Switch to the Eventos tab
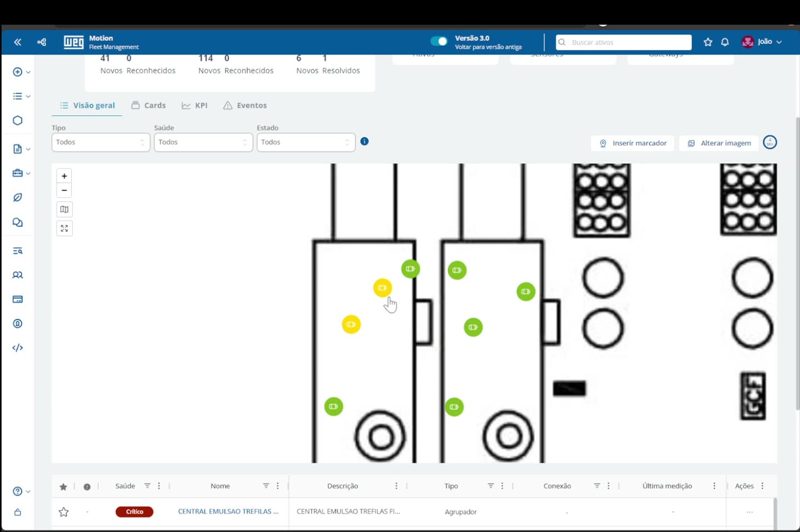 (245, 106)
